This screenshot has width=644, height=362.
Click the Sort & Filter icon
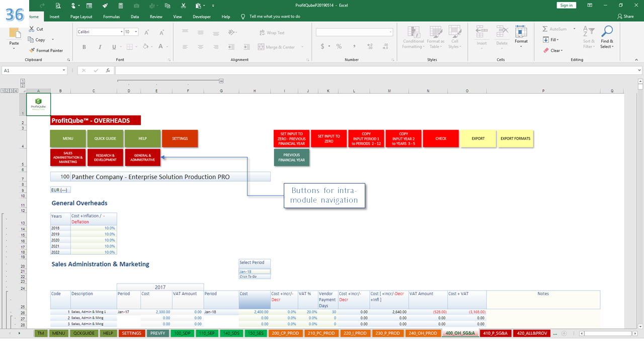point(589,32)
